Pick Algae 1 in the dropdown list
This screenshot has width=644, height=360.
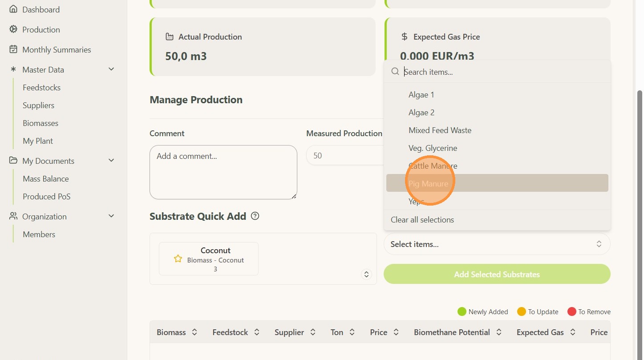(421, 95)
